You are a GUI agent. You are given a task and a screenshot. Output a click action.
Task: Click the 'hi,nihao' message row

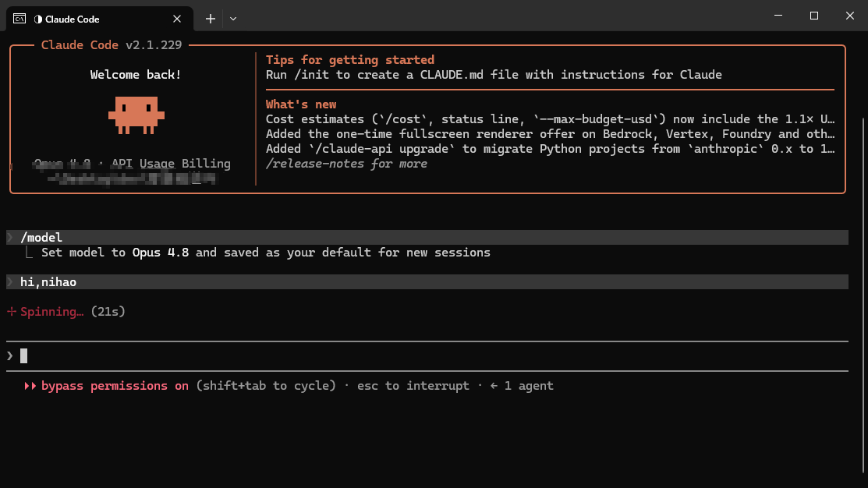427,281
